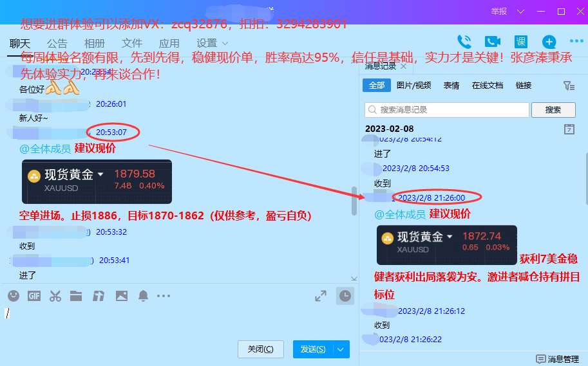Open 消息管理 at the bottom right
Image resolution: width=588 pixels, height=366 pixels.
pyautogui.click(x=558, y=359)
